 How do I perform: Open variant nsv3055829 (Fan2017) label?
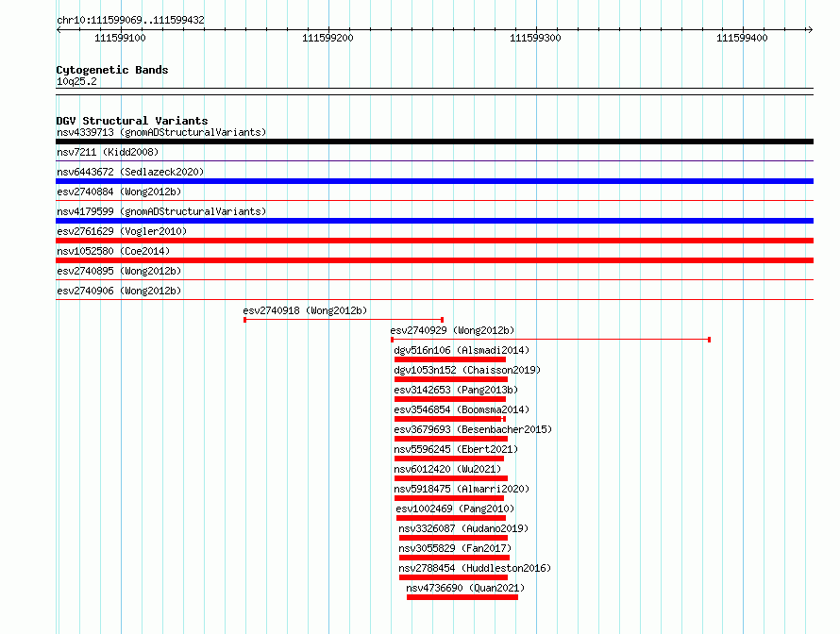[455, 548]
